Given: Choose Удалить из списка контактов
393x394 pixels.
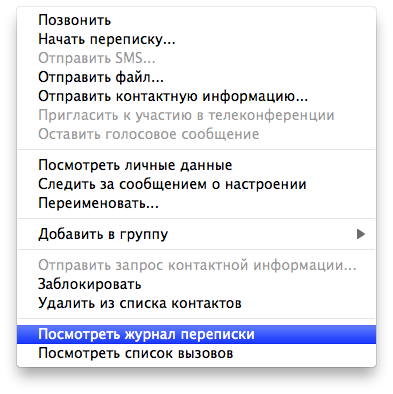Looking at the screenshot, I should 196,303.
